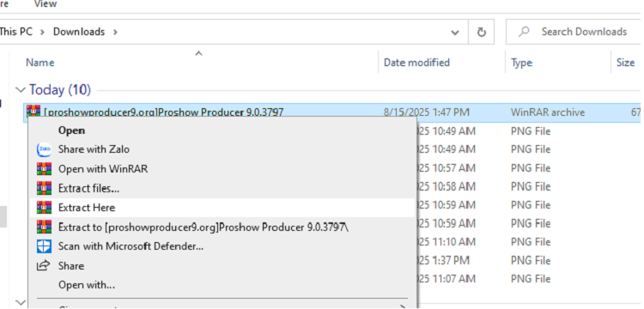Click the search magnifier icon

[524, 32]
